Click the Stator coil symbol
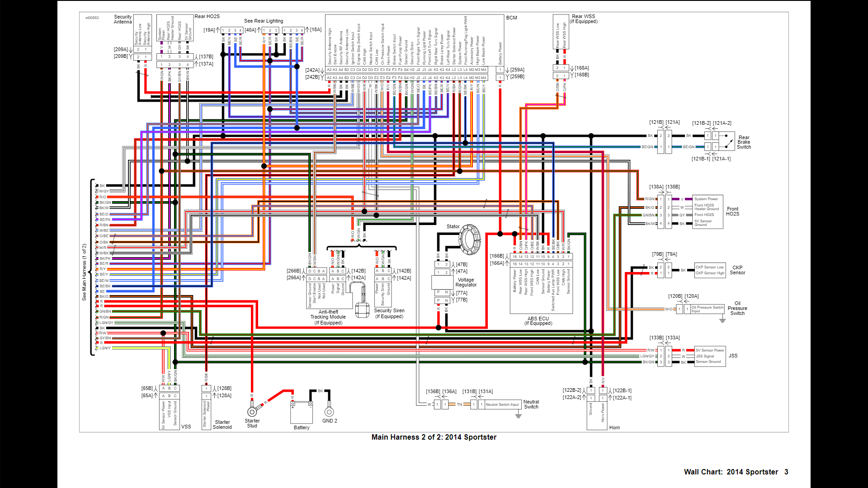The image size is (868, 488). tap(470, 239)
